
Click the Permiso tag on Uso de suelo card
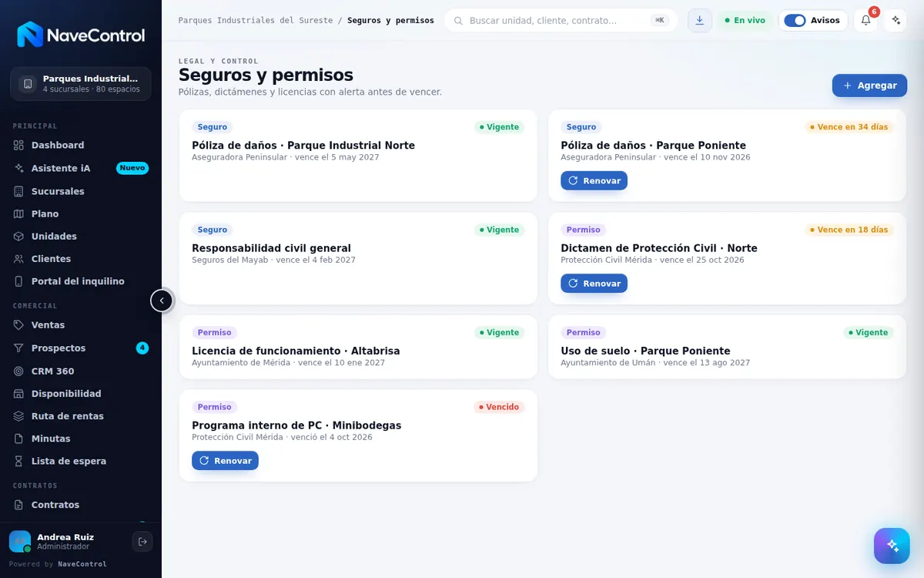pyautogui.click(x=583, y=333)
